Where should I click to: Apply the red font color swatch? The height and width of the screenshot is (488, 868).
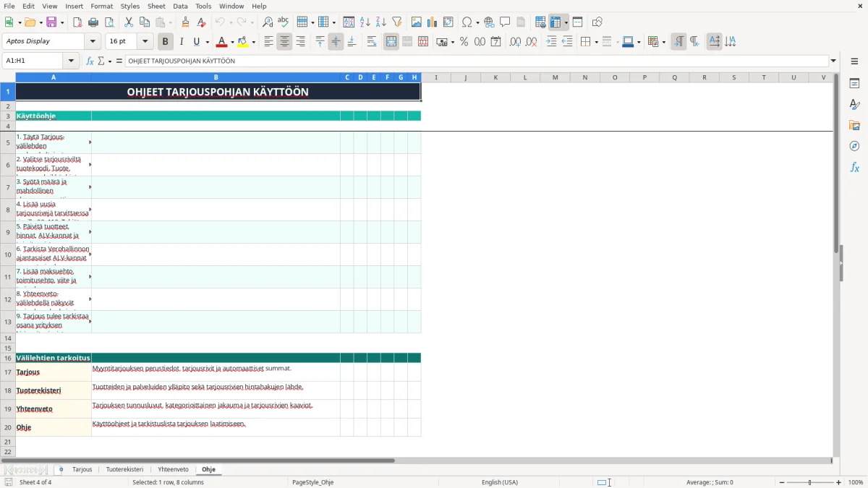click(222, 42)
